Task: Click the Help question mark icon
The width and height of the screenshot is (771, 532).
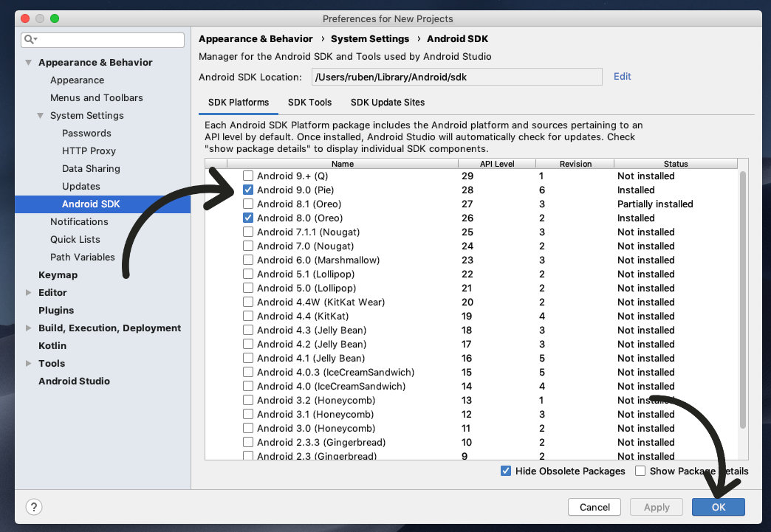Action: (x=34, y=507)
